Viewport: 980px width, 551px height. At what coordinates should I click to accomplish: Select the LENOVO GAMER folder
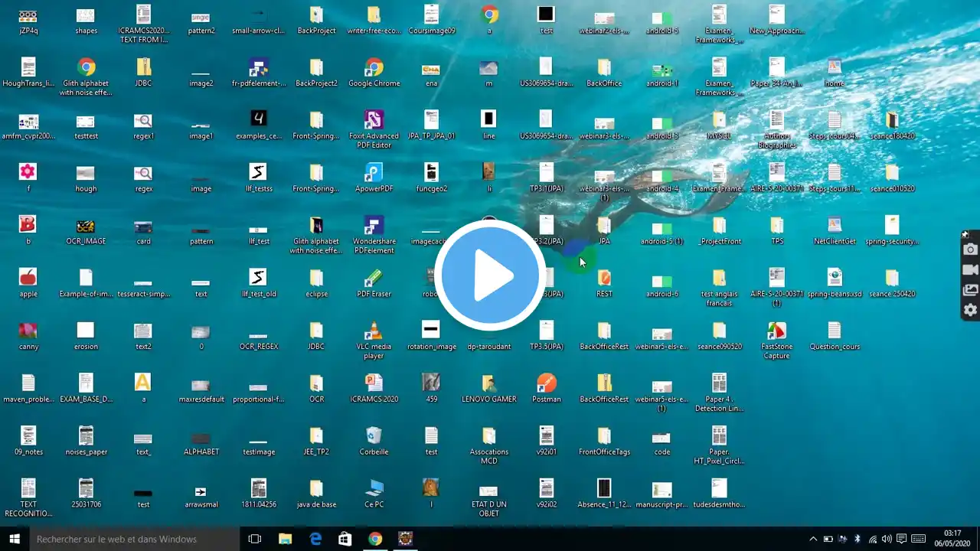(x=489, y=389)
